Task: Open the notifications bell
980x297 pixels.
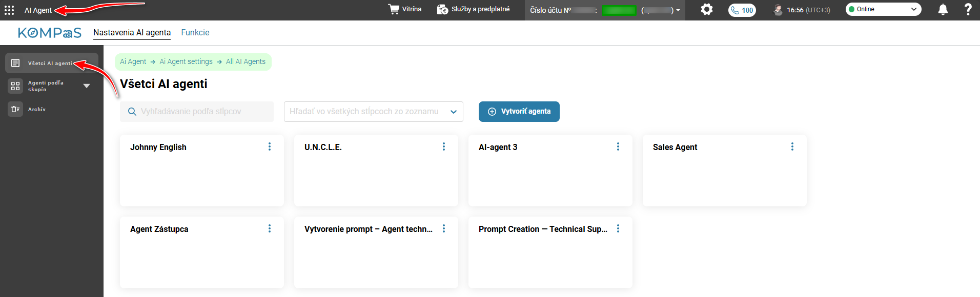Action: point(943,10)
